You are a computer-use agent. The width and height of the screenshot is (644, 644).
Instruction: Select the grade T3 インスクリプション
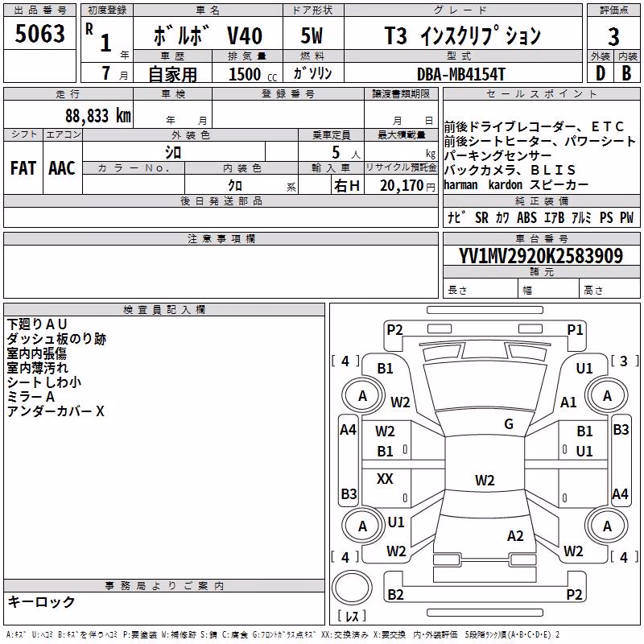pyautogui.click(x=463, y=35)
